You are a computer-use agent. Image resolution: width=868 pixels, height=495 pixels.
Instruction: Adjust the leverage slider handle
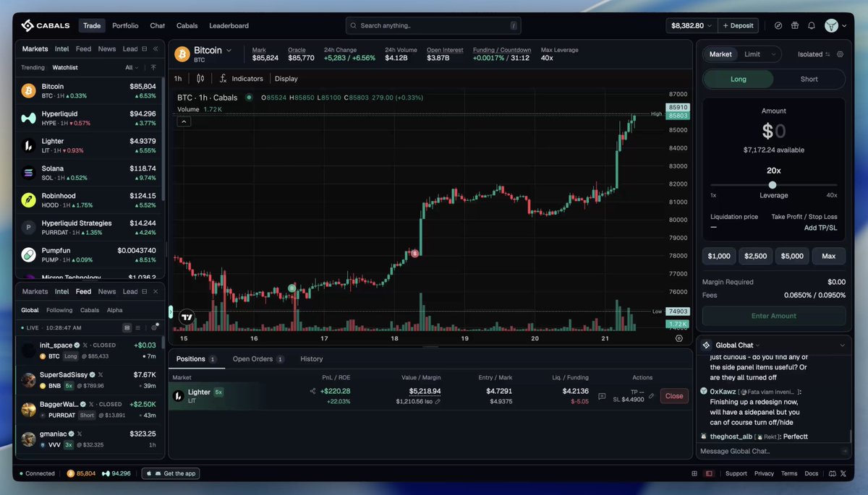click(773, 185)
